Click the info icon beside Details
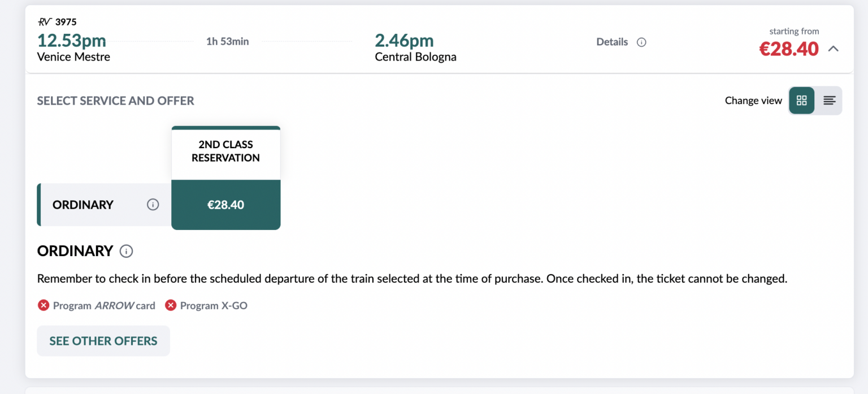This screenshot has height=394, width=868. pyautogui.click(x=641, y=42)
